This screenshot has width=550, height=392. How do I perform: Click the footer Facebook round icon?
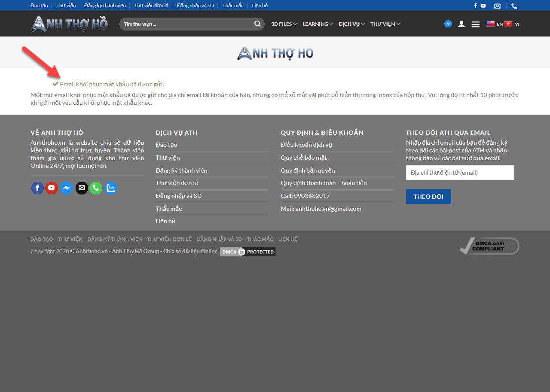point(37,188)
